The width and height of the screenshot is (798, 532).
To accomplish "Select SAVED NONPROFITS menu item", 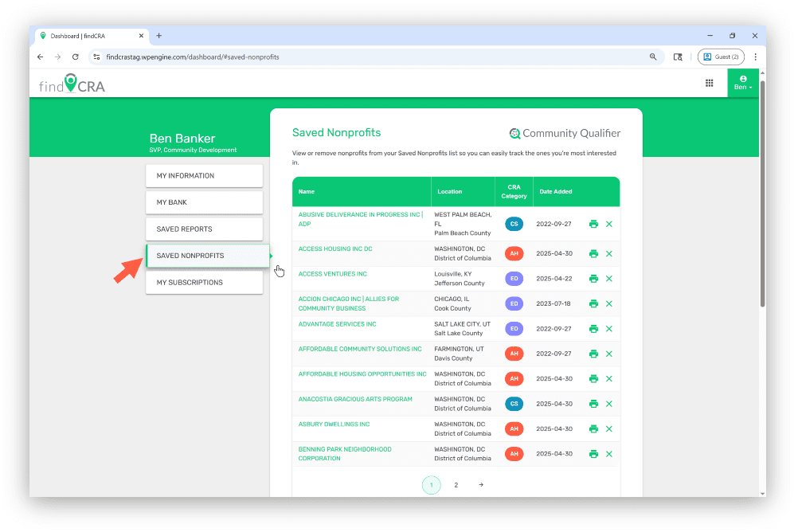I will 208,256.
